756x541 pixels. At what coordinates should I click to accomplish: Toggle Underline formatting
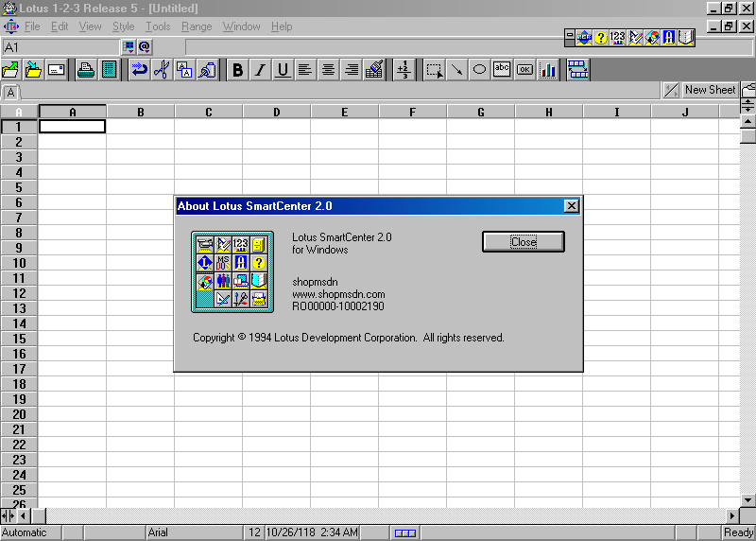(283, 69)
